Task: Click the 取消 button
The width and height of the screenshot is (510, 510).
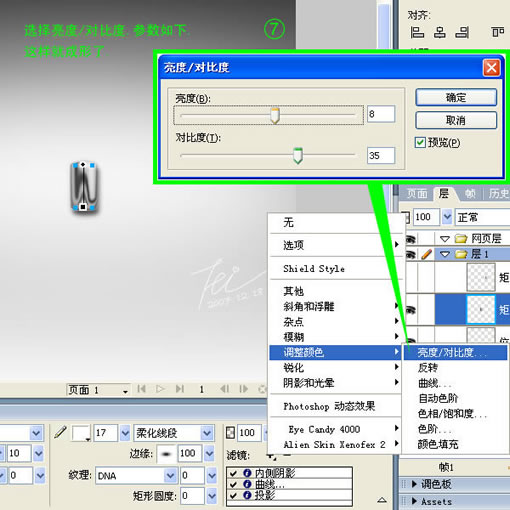Action: (x=456, y=120)
